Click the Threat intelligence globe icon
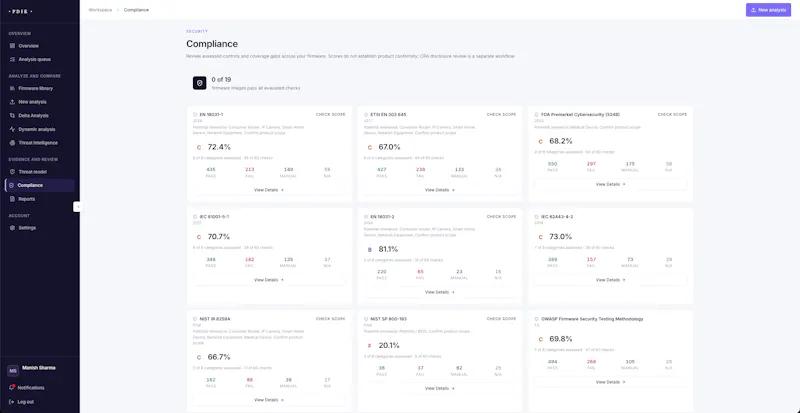800x413 pixels. coord(12,143)
